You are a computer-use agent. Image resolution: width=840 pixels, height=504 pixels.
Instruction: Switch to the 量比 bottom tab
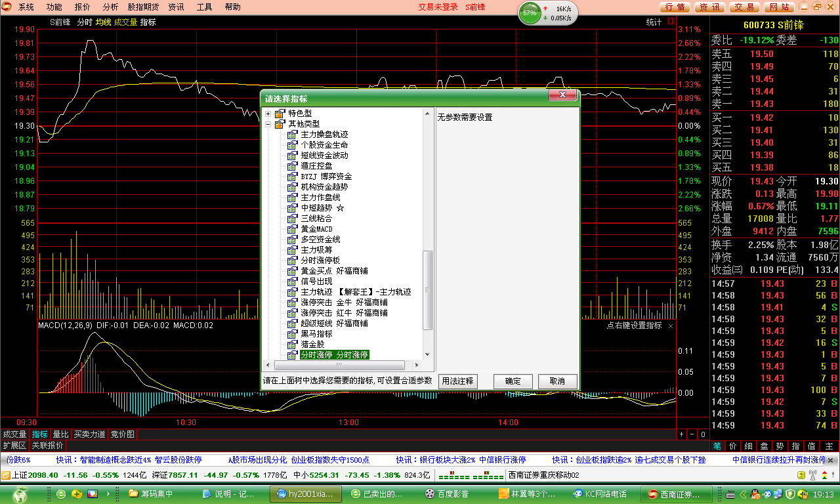[x=60, y=434]
